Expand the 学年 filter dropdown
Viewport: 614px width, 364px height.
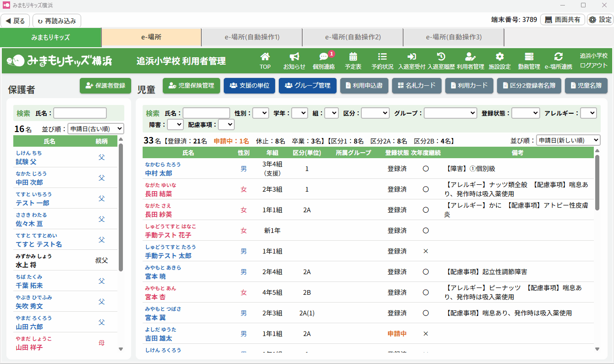(299, 113)
